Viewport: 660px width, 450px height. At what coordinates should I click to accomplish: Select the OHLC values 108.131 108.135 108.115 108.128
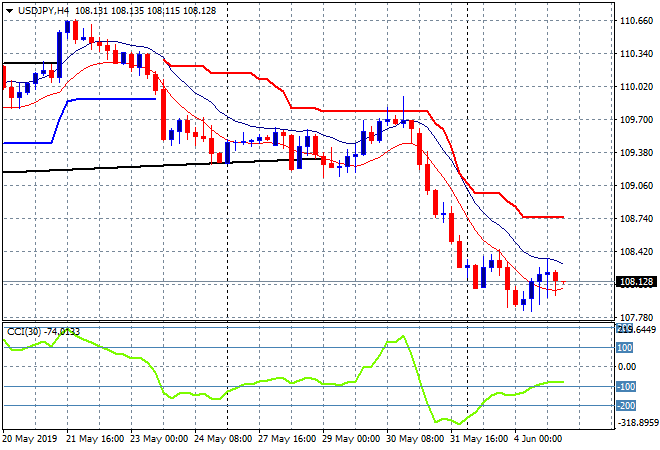point(146,11)
